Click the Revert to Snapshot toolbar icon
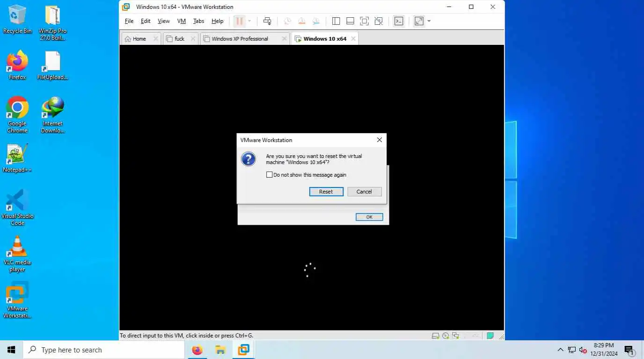This screenshot has width=644, height=359. 302,21
